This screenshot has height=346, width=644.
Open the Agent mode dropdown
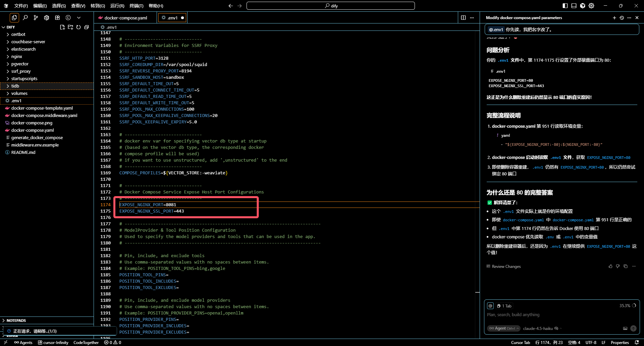503,329
